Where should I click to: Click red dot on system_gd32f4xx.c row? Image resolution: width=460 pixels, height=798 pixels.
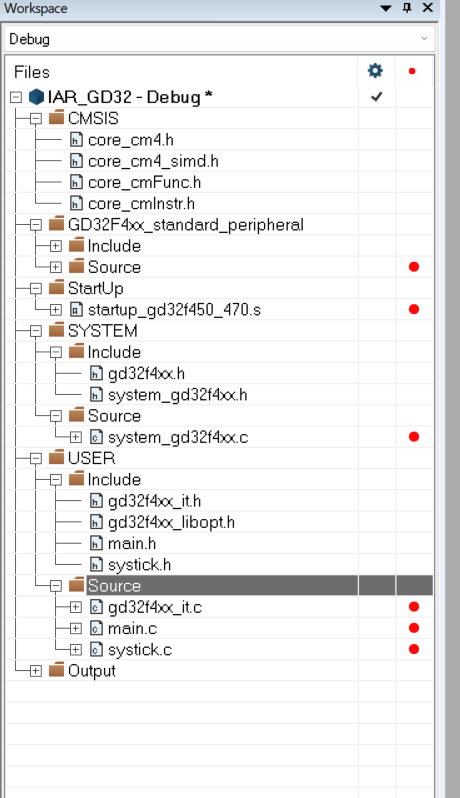[414, 437]
